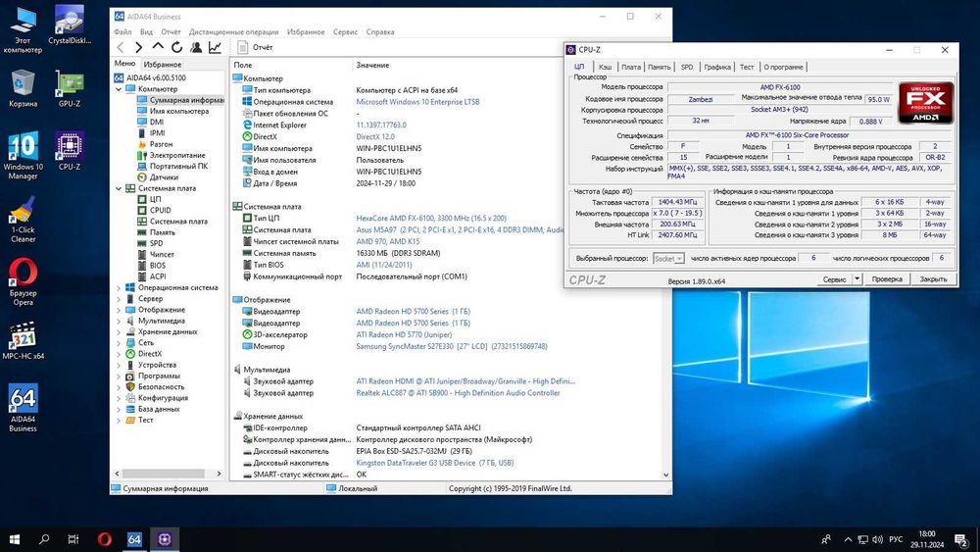Switch to AIDA64 taskbar button

[x=134, y=539]
